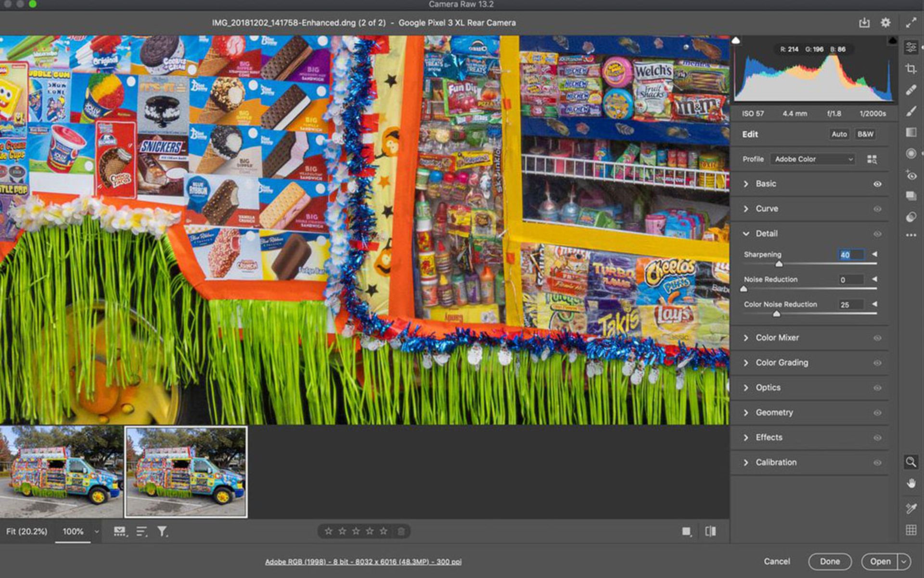Select the Graduated Filter tool
Screen dimensions: 924x578
tap(911, 132)
